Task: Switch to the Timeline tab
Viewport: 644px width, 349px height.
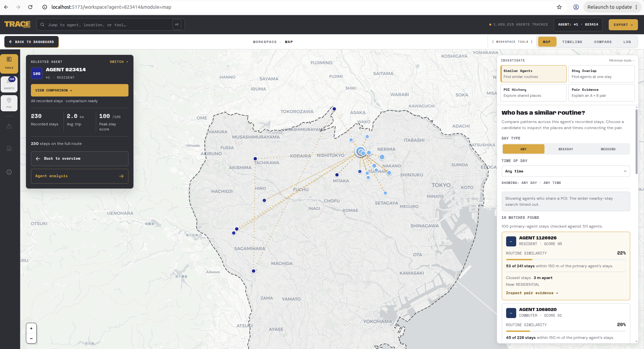Action: pos(572,42)
